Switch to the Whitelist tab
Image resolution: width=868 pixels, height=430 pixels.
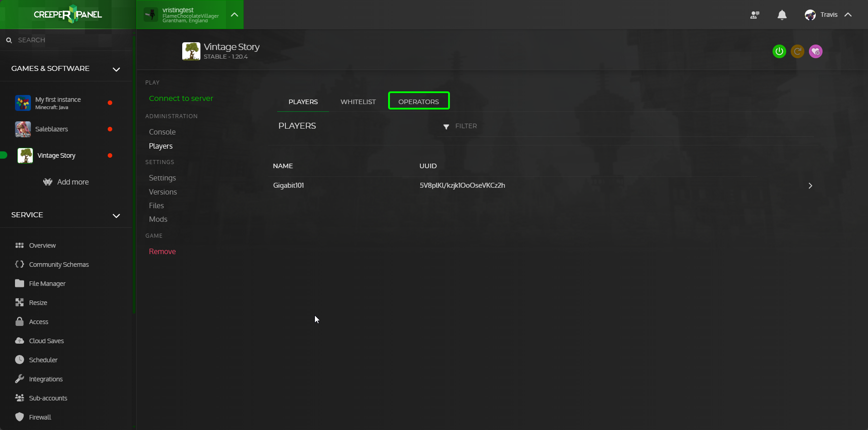(x=358, y=102)
